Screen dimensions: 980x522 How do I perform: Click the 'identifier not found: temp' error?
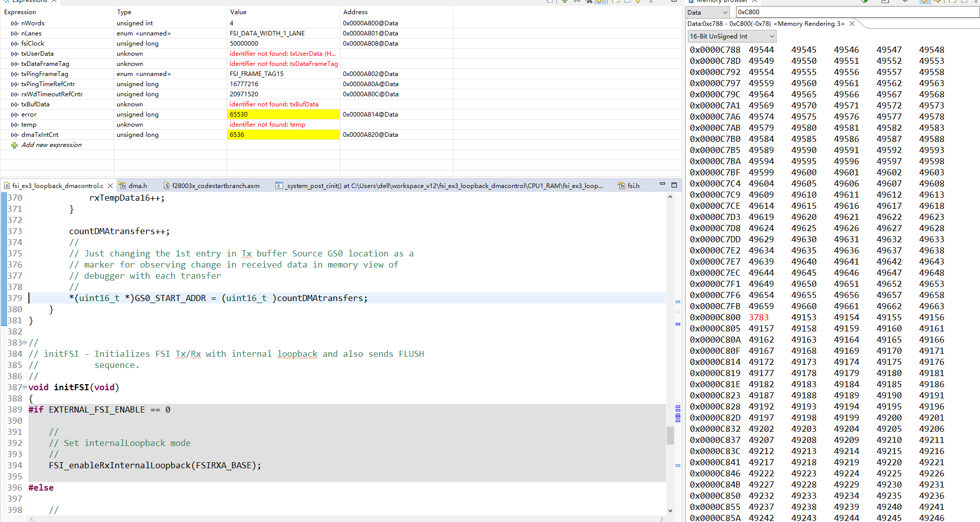click(x=267, y=125)
